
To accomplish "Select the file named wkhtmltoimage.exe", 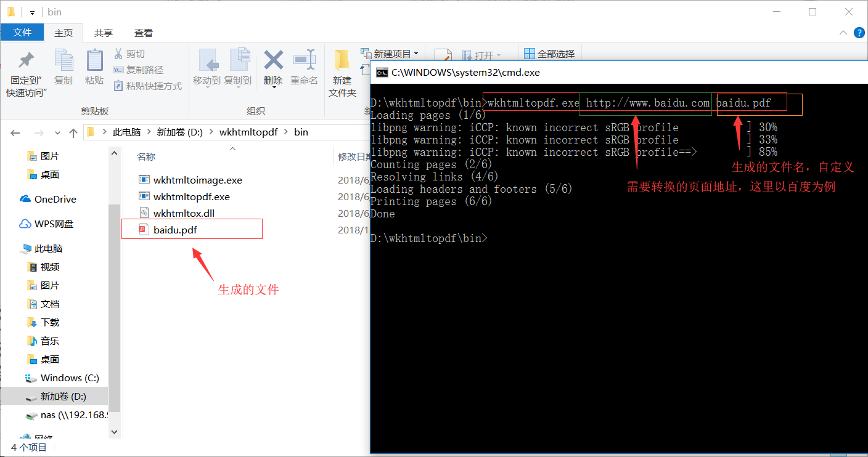I will pyautogui.click(x=198, y=180).
